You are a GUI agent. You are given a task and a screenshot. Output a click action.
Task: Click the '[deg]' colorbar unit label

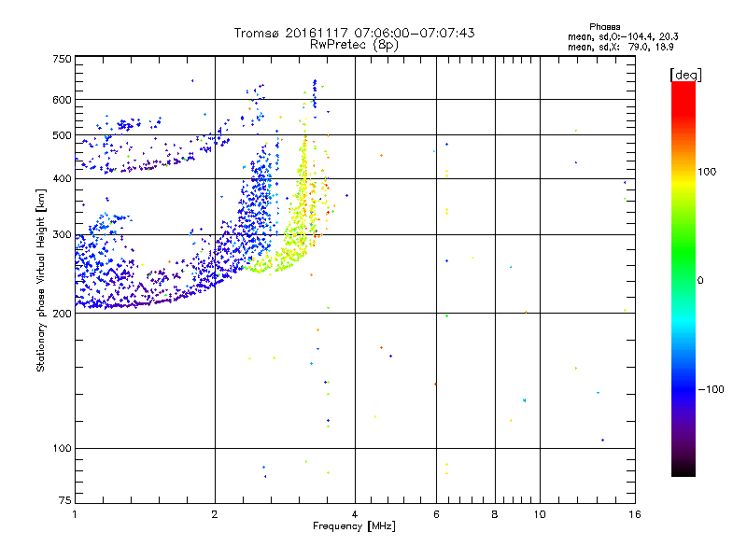pos(685,76)
